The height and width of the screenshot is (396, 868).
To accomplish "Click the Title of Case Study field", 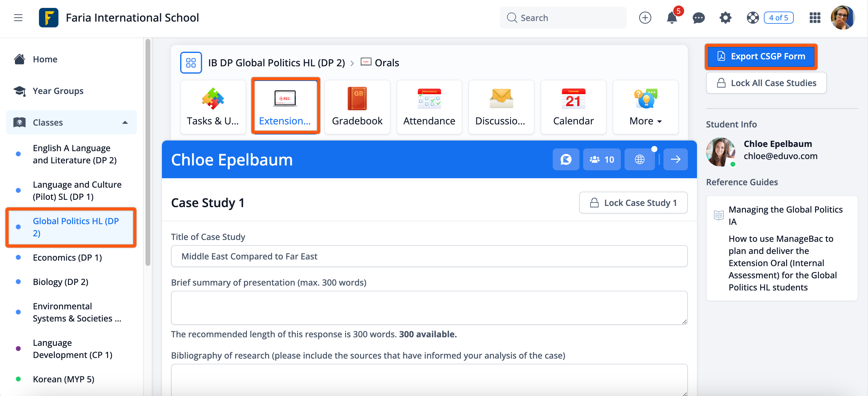I will (x=429, y=256).
